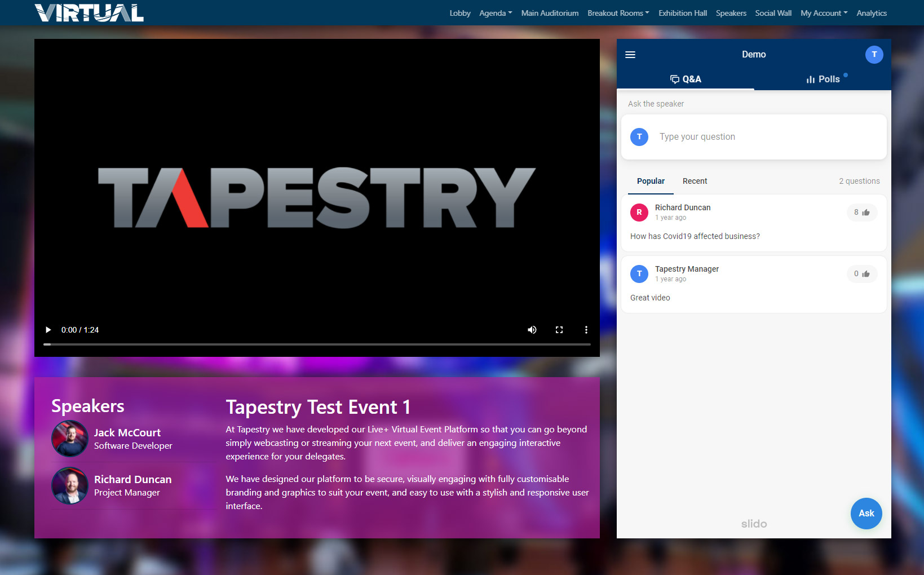
Task: Expand the My Account dropdown
Action: pos(824,13)
